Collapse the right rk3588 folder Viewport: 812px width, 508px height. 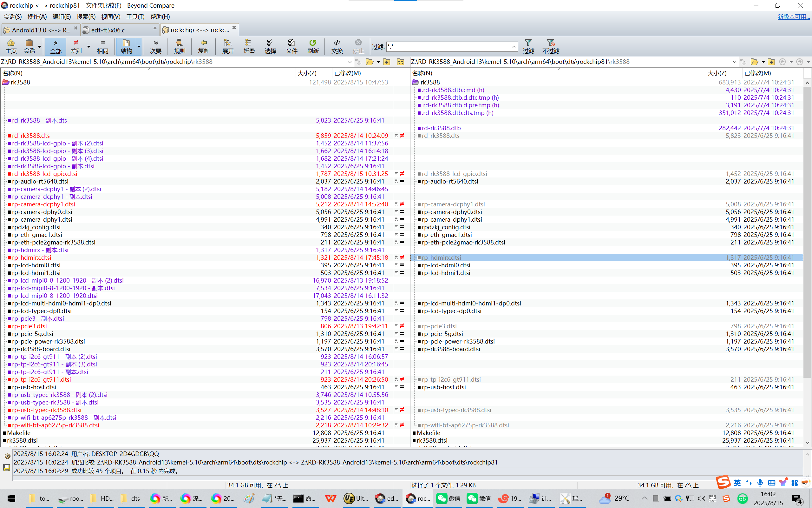[x=416, y=82]
